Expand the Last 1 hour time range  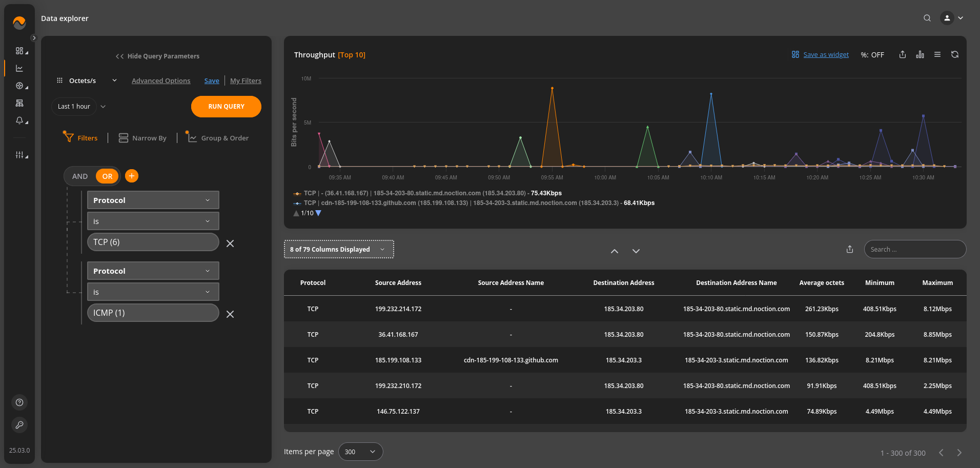(x=79, y=107)
